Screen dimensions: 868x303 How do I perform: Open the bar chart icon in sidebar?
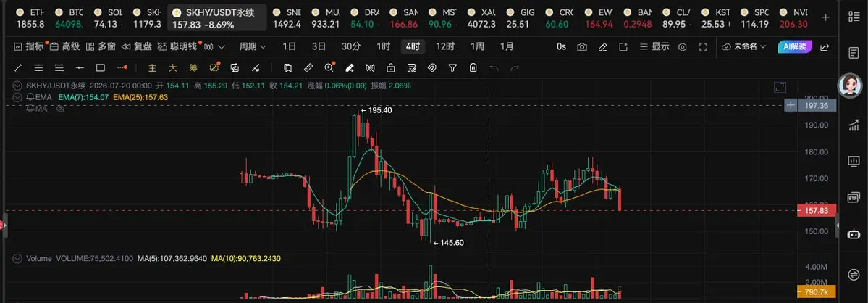tap(854, 125)
